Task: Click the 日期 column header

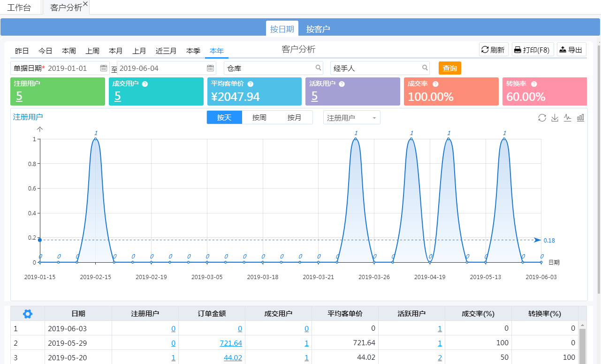Action: [x=78, y=314]
